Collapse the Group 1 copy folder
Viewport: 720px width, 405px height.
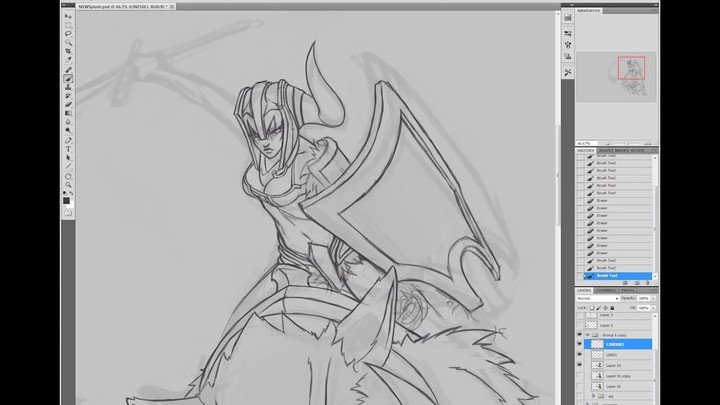587,335
